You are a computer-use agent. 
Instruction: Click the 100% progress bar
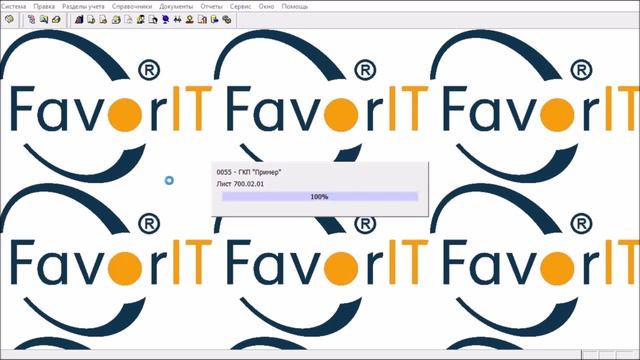coord(320,197)
